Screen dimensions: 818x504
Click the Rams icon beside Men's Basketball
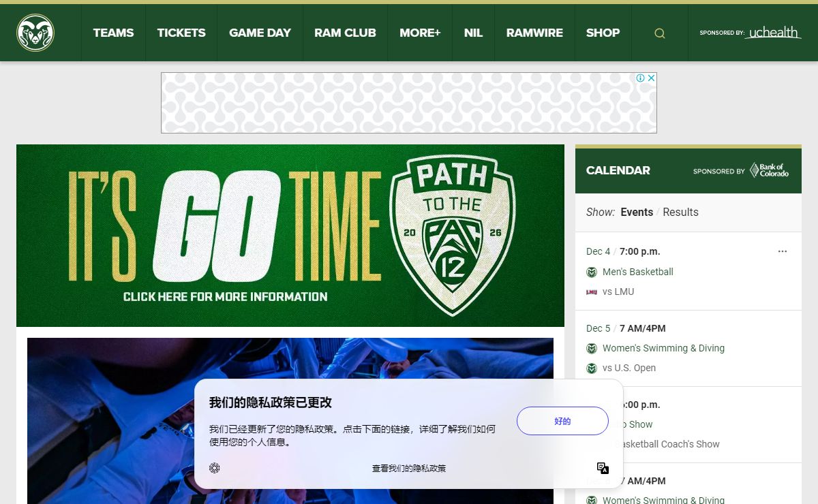pos(592,272)
